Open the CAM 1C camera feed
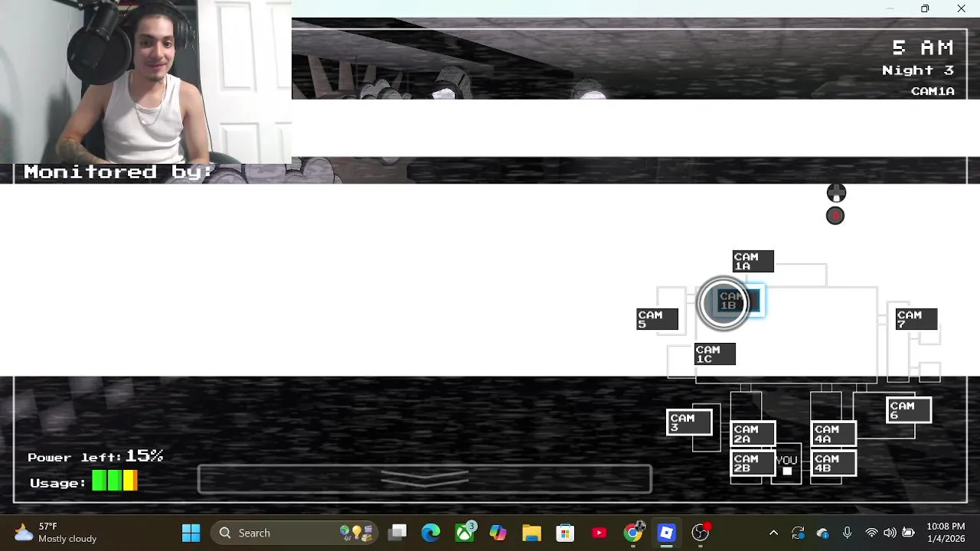Image resolution: width=980 pixels, height=551 pixels. [x=715, y=354]
